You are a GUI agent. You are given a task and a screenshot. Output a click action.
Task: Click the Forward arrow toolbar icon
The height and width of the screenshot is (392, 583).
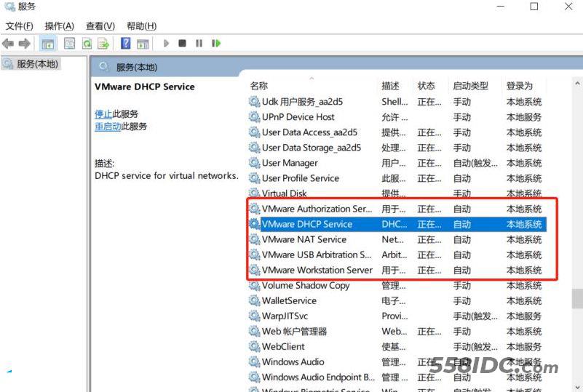[24, 44]
